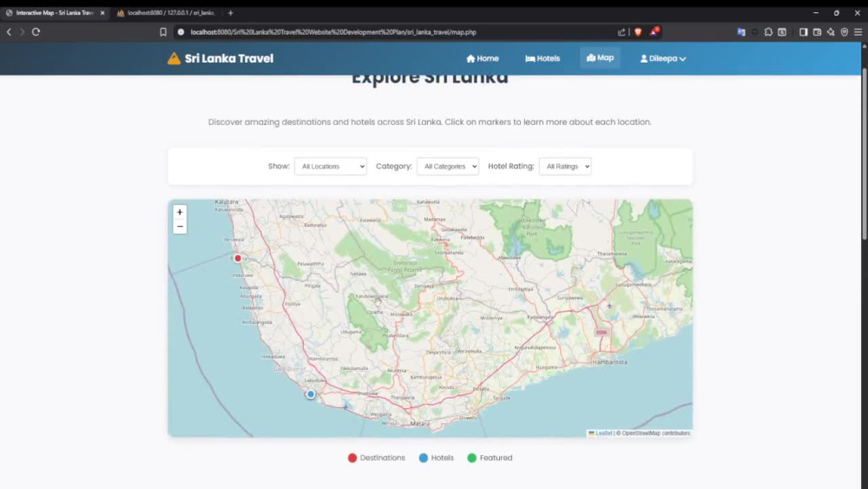Screen dimensions: 868x489
Task: Zoom out the map with minus button
Action: [180, 227]
